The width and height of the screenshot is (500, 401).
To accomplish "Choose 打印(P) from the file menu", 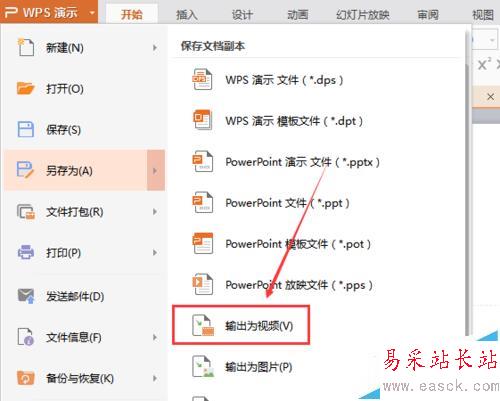I will [x=85, y=253].
